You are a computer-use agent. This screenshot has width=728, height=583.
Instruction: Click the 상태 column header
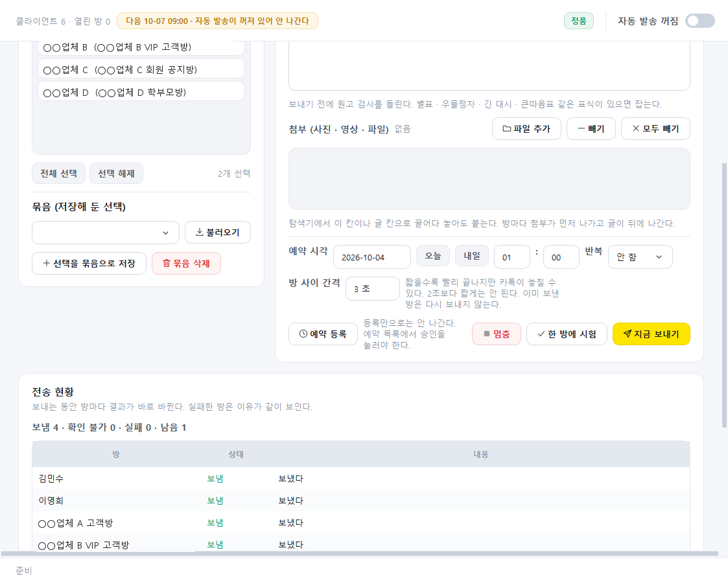[x=236, y=455]
